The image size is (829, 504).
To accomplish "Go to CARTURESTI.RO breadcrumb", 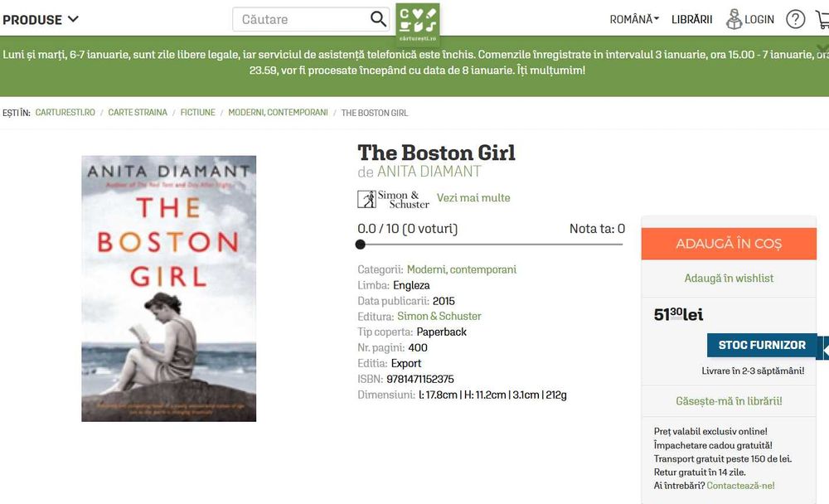I will tap(65, 113).
